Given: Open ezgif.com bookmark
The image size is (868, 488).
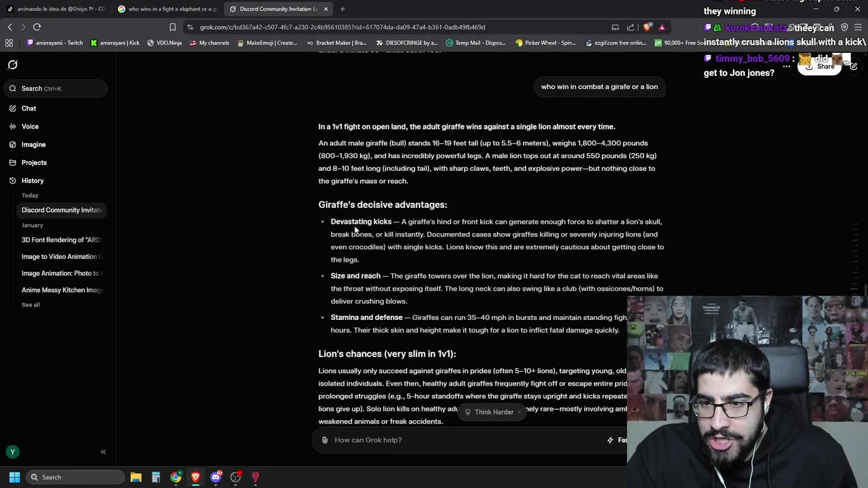Looking at the screenshot, I should tap(615, 43).
